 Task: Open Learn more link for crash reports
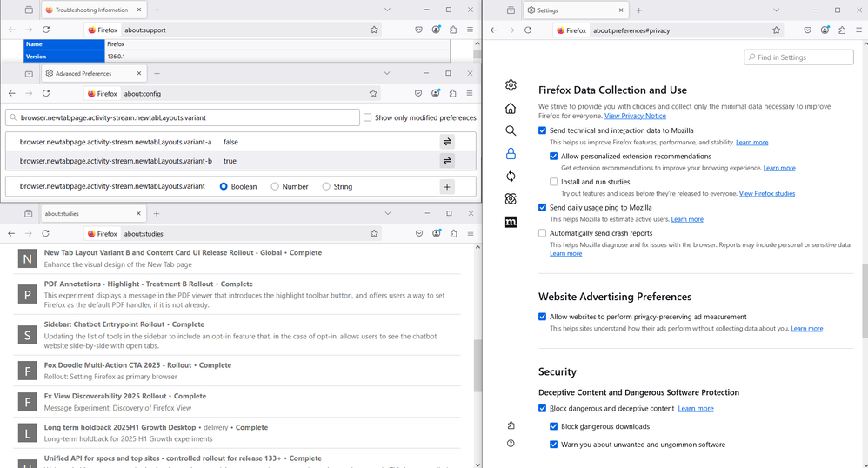tap(565, 254)
